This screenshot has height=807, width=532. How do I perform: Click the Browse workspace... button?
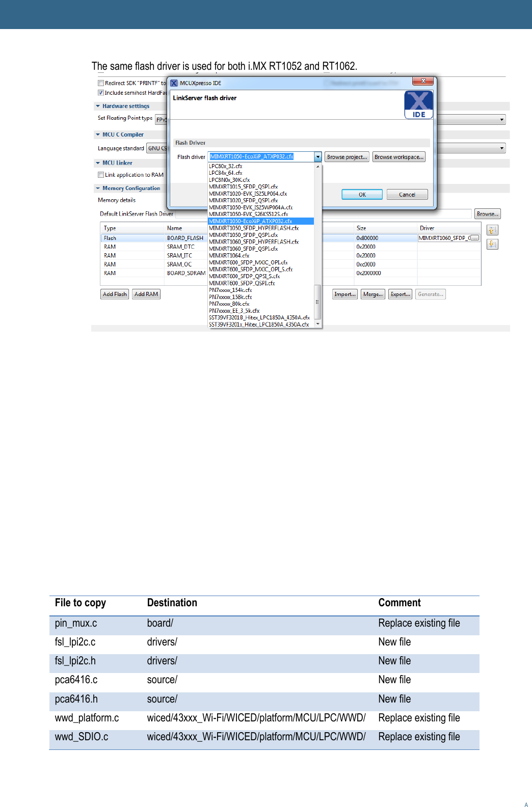pyautogui.click(x=398, y=157)
